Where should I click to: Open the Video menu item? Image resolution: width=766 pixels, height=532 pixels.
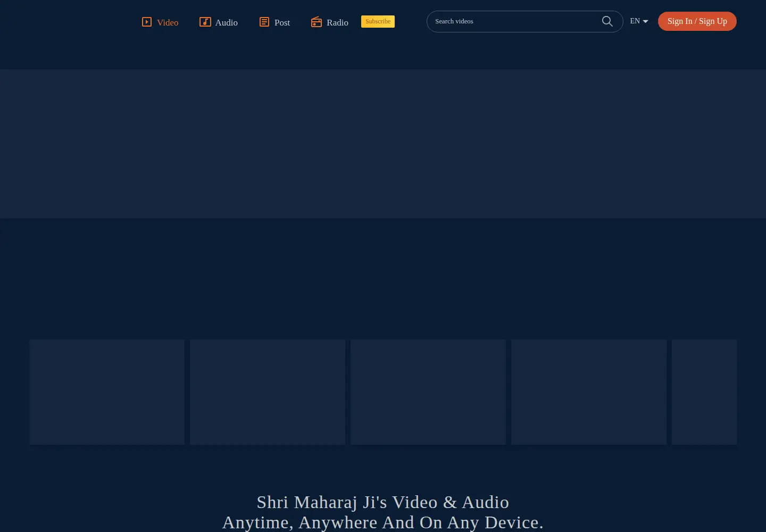160,22
